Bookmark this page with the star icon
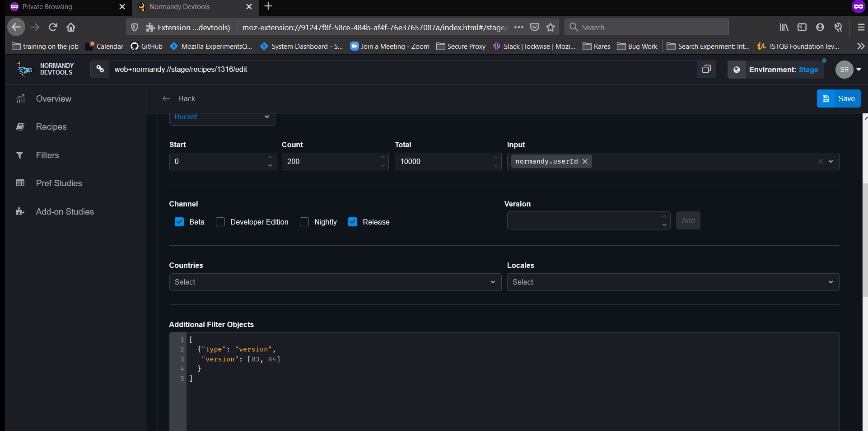Screen dimensions: 868x431 [550, 27]
